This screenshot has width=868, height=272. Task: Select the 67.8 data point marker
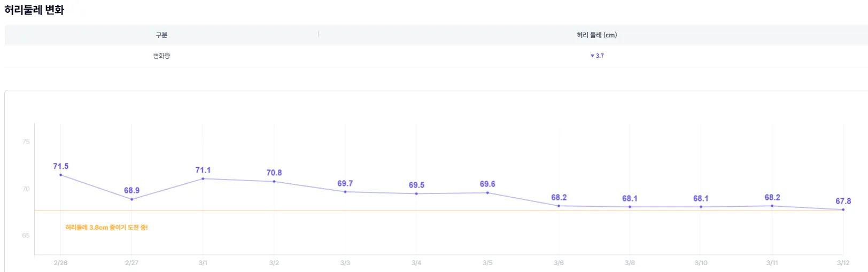point(843,209)
